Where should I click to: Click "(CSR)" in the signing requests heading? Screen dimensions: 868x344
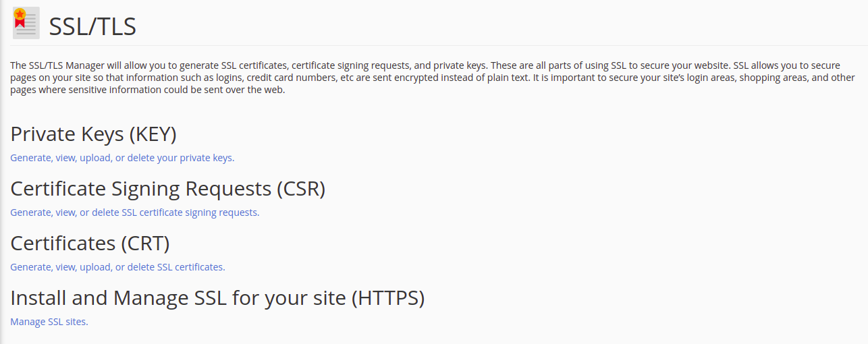[x=301, y=189]
